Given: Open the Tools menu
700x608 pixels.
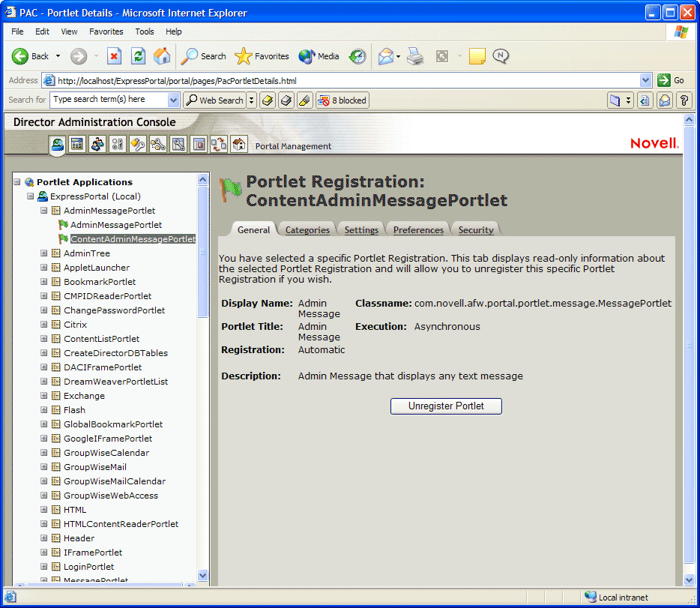Looking at the screenshot, I should (x=145, y=31).
